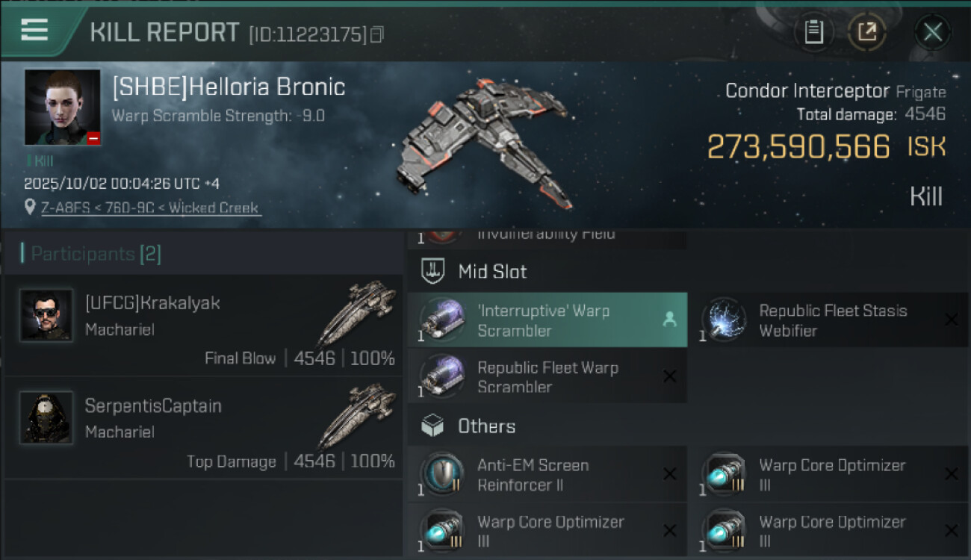
Task: Select participant Krakalyak's row
Action: [203, 326]
